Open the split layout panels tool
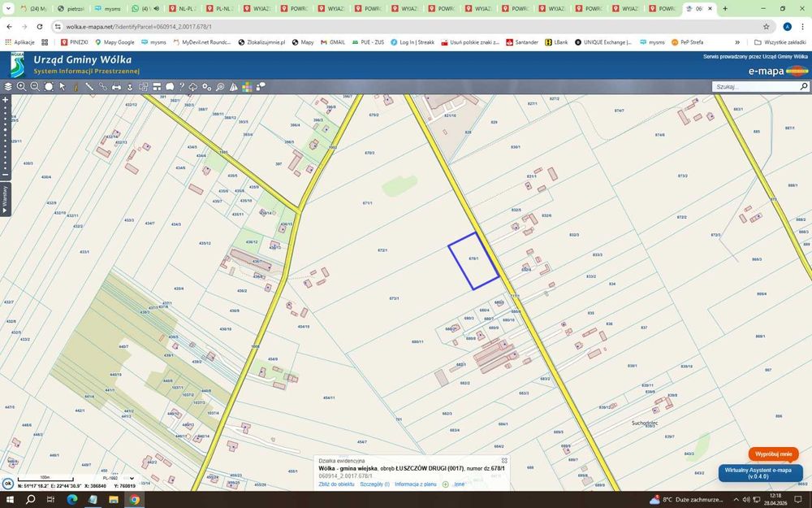812x508 pixels. [157, 87]
